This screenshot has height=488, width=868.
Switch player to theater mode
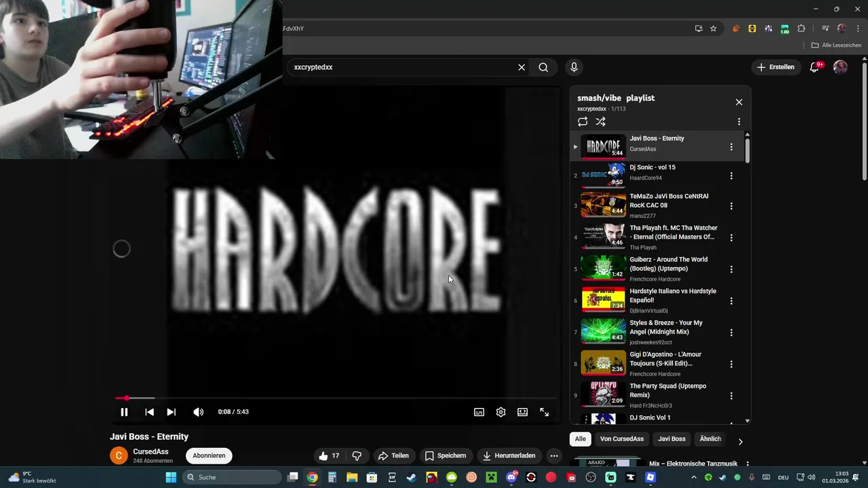point(522,412)
